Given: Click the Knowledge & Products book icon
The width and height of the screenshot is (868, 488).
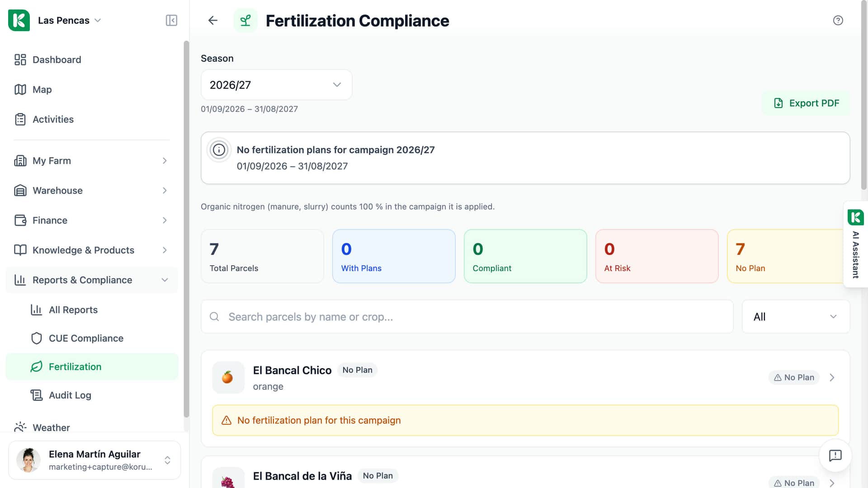Looking at the screenshot, I should pyautogui.click(x=20, y=250).
